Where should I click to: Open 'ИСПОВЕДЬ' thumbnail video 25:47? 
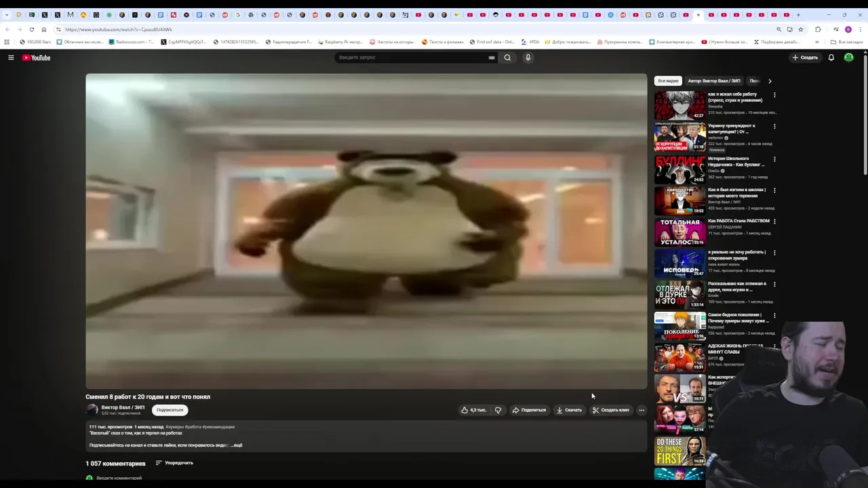(679, 263)
